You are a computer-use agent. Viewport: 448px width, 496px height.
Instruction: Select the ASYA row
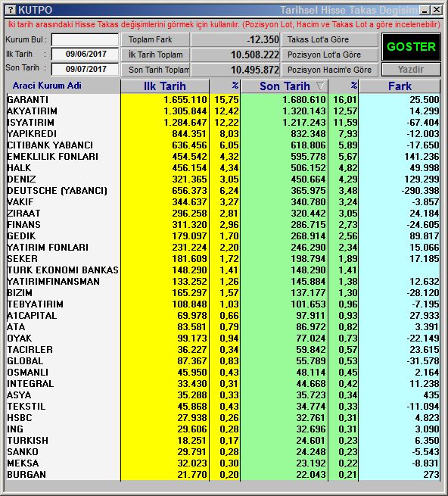223,395
